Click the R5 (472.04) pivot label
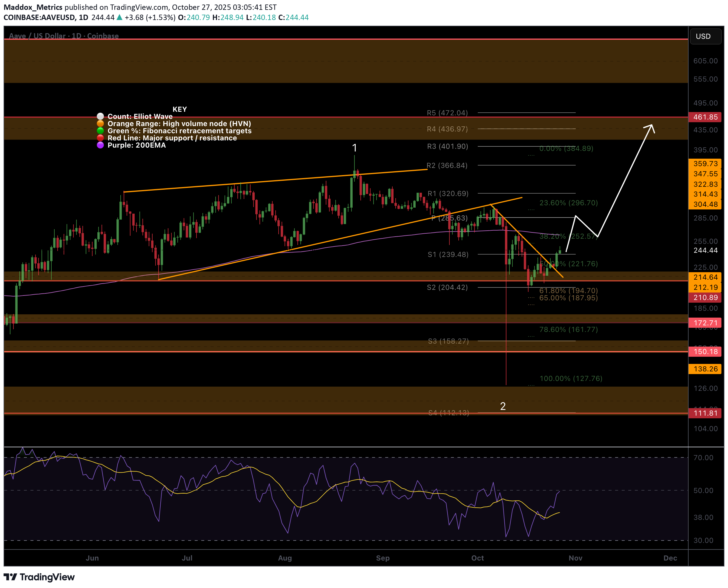728x588 pixels. 447,113
